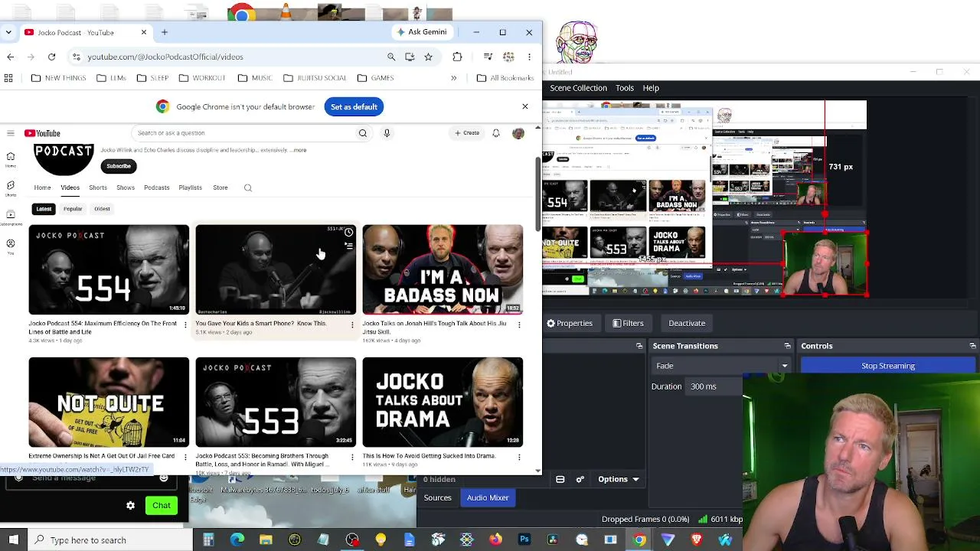This screenshot has height=551, width=980.
Task: Switch to the channel's Shorts tab
Action: pyautogui.click(x=98, y=187)
